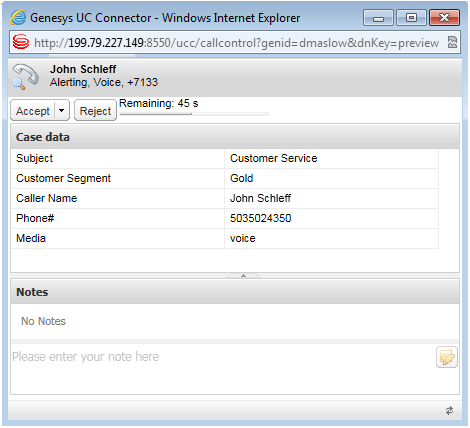Click the Internet Explorer logo in title bar
Image resolution: width=470 pixels, height=428 pixels.
(x=18, y=17)
